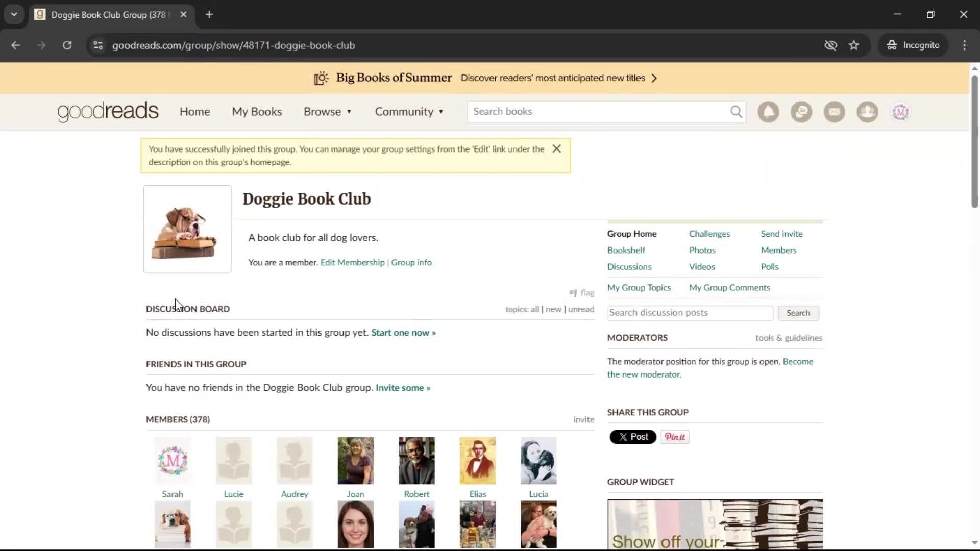The image size is (980, 551).
Task: Open member Elias's portrait
Action: pyautogui.click(x=477, y=460)
